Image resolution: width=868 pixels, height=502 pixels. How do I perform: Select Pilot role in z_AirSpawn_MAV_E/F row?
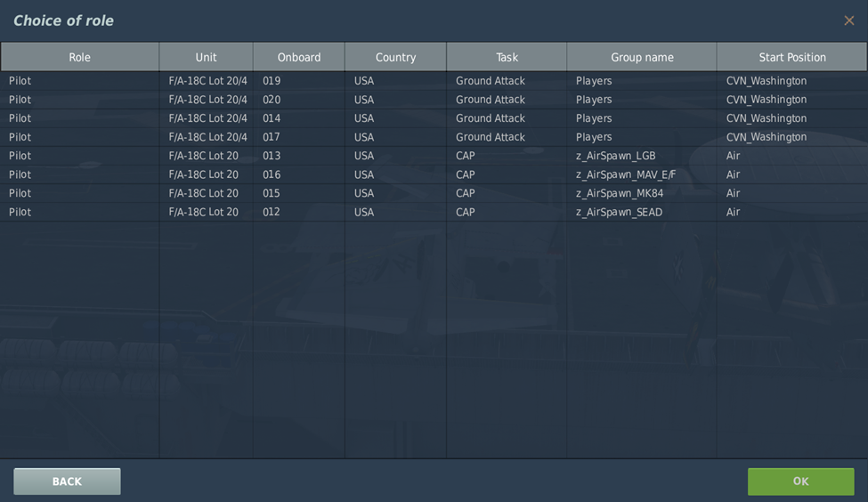point(20,174)
